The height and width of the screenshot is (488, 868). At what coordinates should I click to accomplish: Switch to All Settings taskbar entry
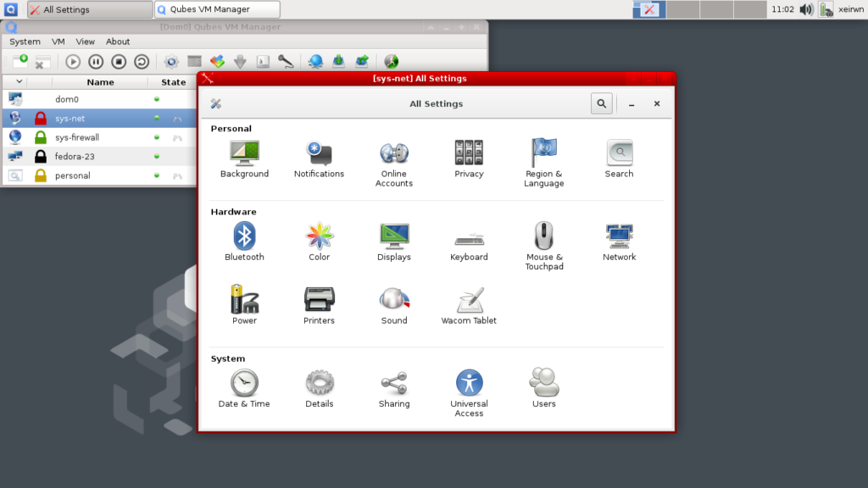click(90, 9)
